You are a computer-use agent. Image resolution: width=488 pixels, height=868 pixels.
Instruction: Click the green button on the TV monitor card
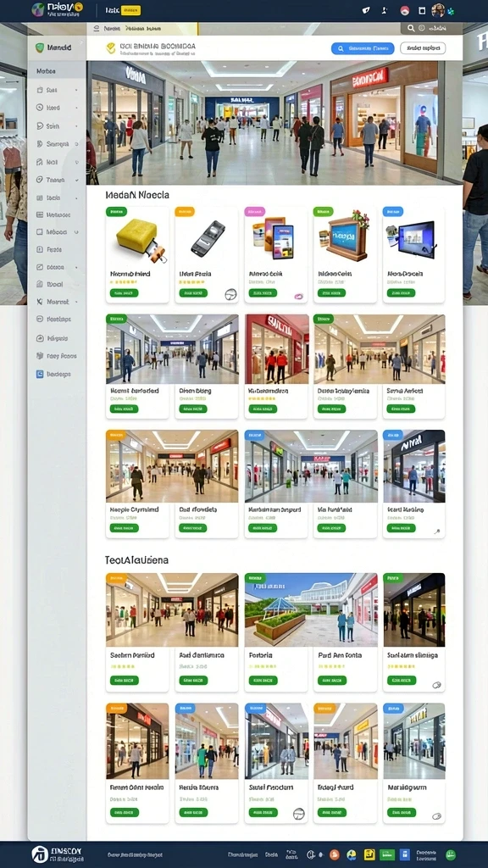[x=401, y=292]
